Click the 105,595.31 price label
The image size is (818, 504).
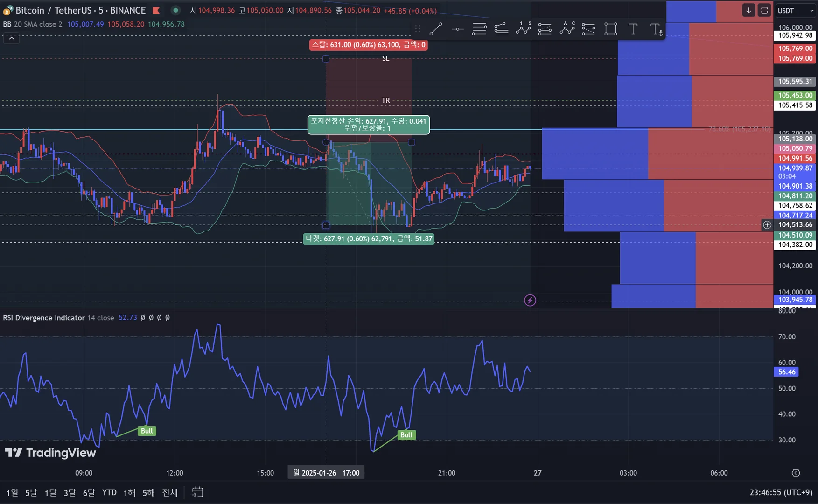click(x=795, y=82)
